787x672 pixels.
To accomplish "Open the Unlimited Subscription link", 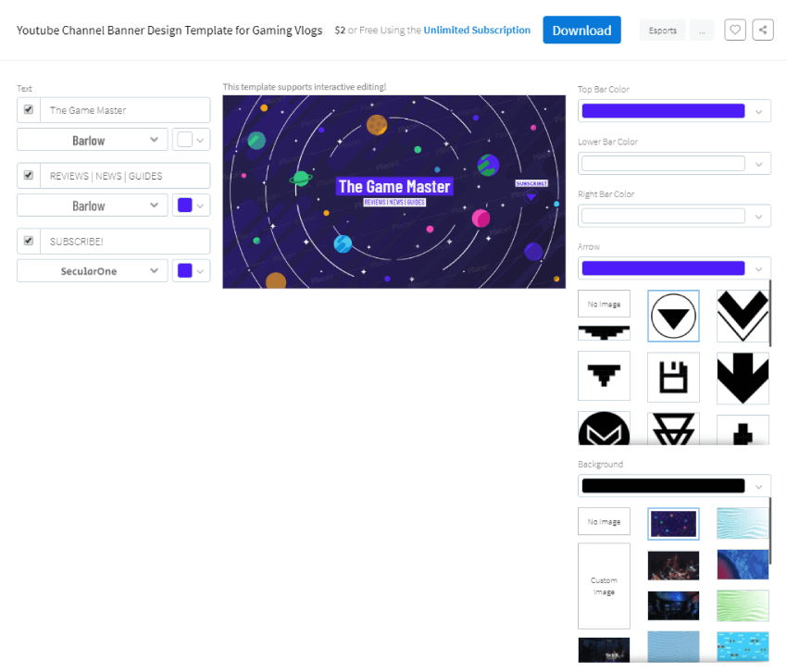I will tap(477, 30).
